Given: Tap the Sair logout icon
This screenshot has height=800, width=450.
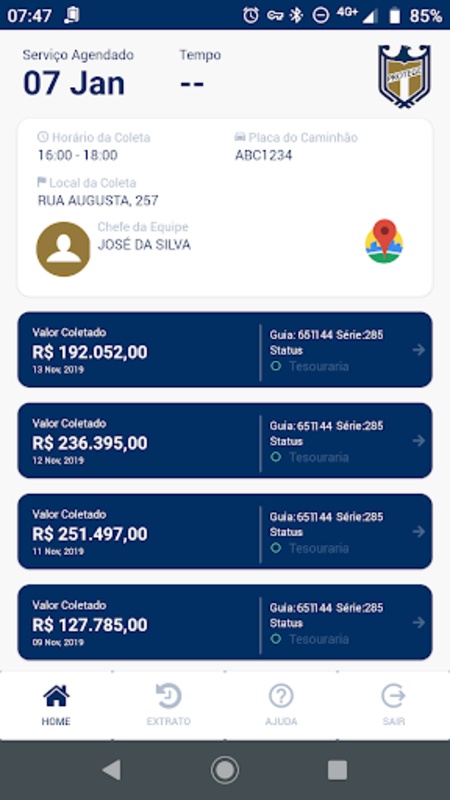Looking at the screenshot, I should [393, 696].
